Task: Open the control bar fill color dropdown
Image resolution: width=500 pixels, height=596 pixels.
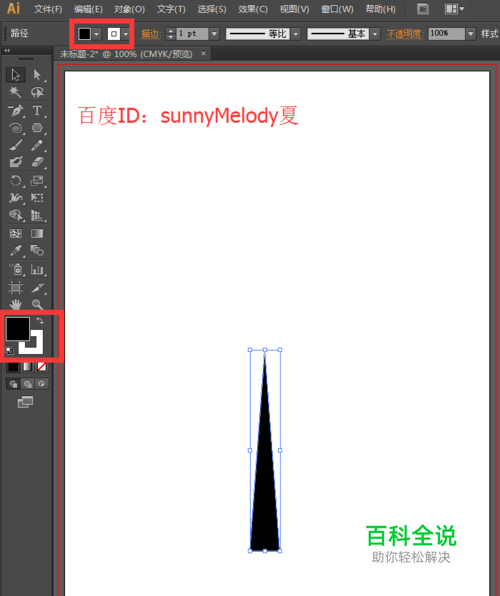Action: click(x=97, y=34)
